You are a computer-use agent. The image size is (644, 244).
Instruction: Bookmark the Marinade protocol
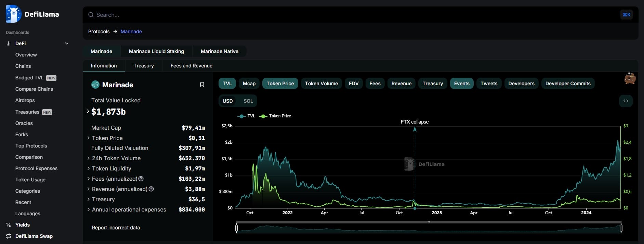pyautogui.click(x=202, y=85)
